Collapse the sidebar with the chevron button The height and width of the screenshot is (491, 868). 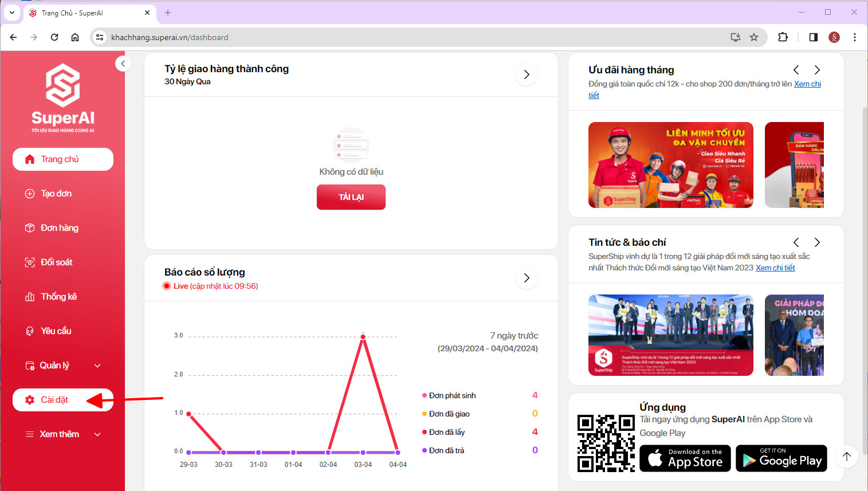(123, 64)
